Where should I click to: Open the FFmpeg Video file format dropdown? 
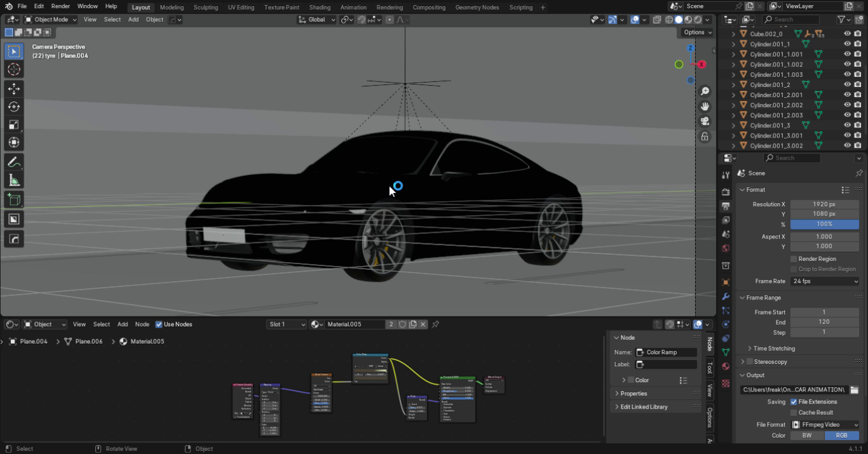(x=825, y=425)
